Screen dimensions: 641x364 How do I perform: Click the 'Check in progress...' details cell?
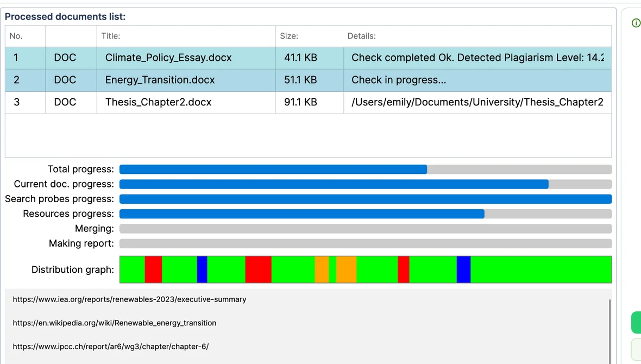tap(477, 80)
